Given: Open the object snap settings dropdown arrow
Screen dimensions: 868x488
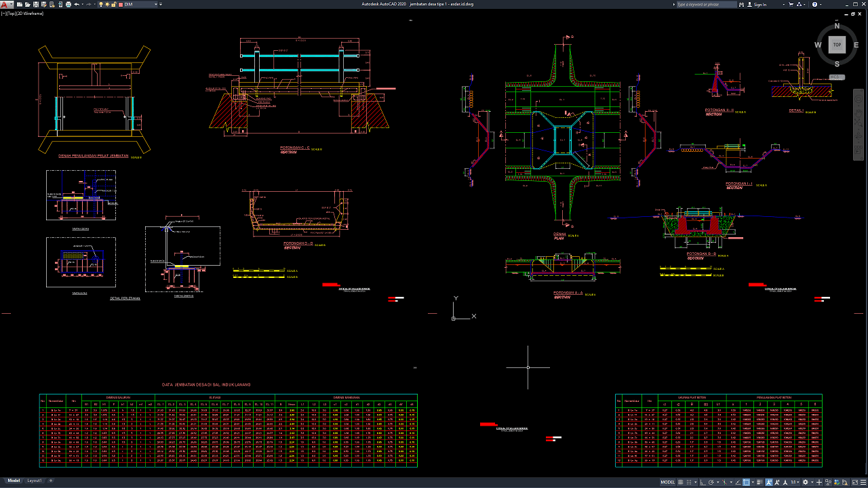Looking at the screenshot, I should click(x=753, y=482).
